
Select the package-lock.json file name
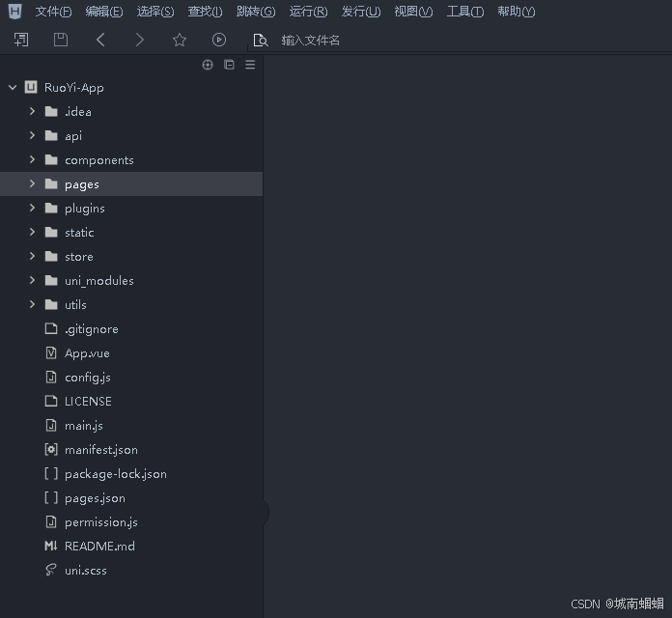tap(116, 474)
